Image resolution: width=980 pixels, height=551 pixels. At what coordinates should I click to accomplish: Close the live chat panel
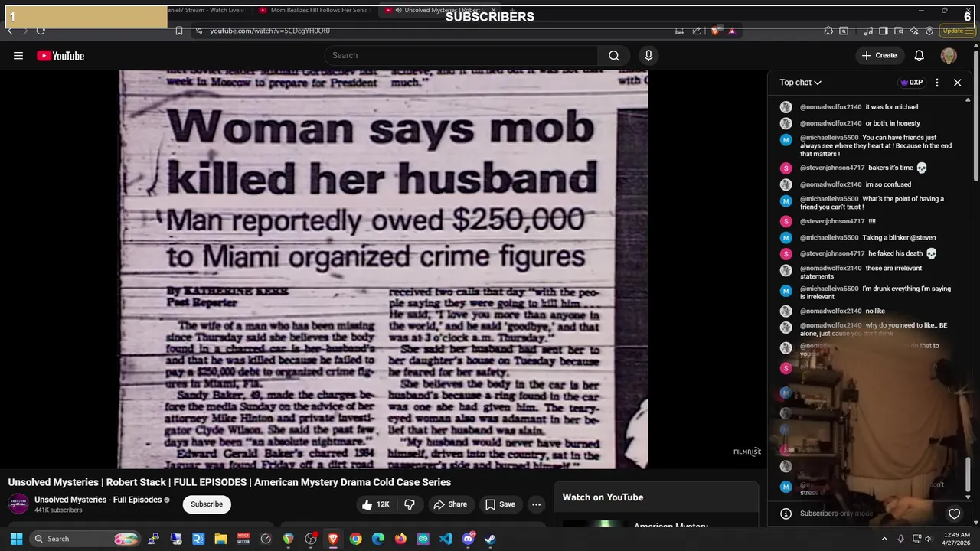click(x=957, y=83)
